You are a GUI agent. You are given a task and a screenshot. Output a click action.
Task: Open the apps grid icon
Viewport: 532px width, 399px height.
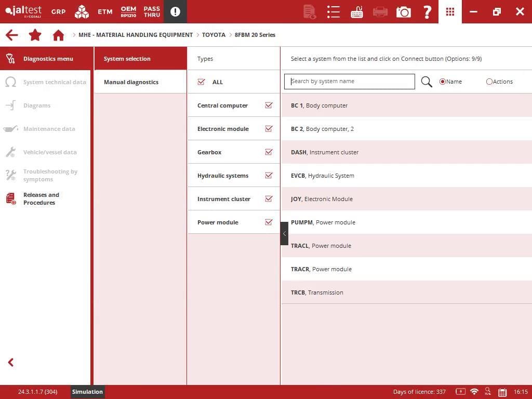(450, 11)
